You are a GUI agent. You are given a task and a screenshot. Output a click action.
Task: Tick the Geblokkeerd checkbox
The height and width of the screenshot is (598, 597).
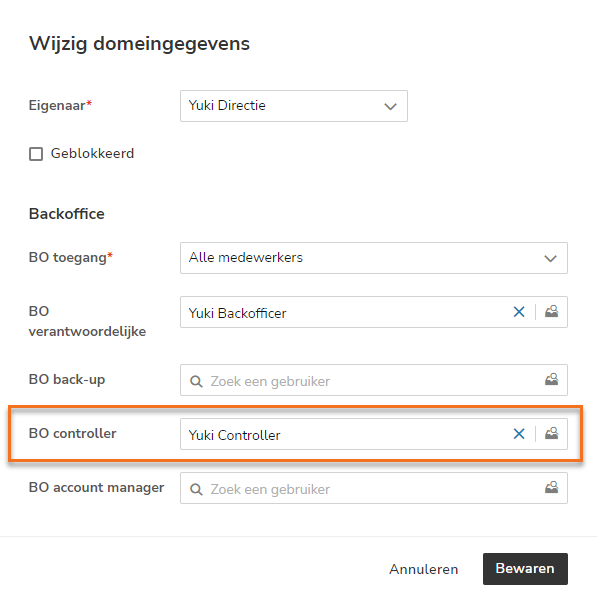tap(36, 154)
